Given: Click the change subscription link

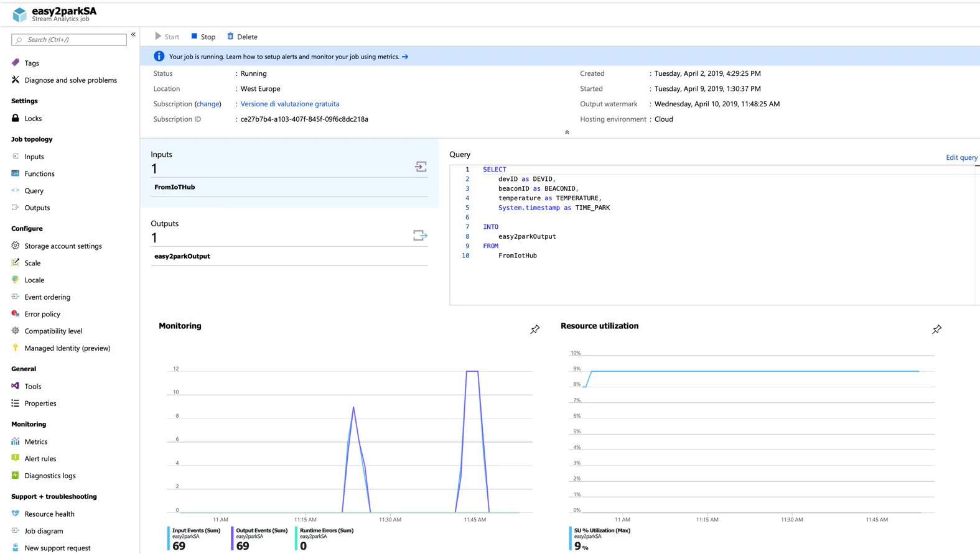Looking at the screenshot, I should [208, 104].
